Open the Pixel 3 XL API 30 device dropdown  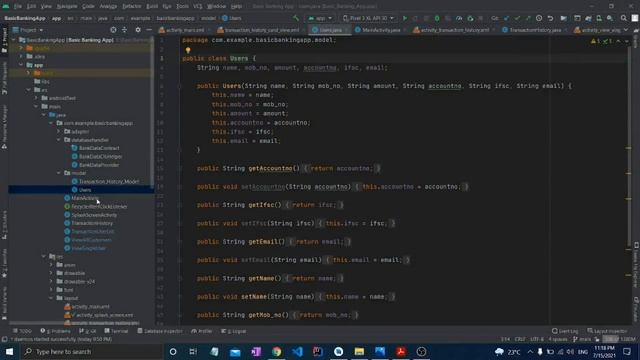point(369,18)
